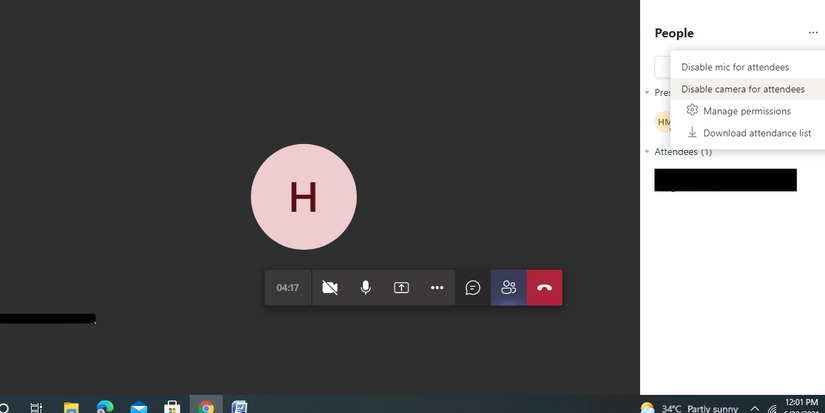Open the more actions ellipsis in toolbar
Image resolution: width=825 pixels, height=413 pixels.
(437, 288)
